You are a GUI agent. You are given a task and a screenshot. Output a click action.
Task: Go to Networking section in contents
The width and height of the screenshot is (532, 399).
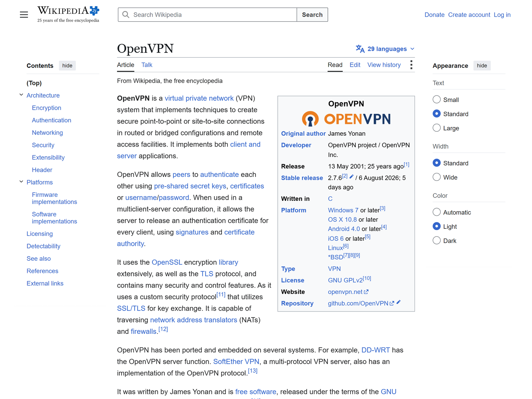47,133
